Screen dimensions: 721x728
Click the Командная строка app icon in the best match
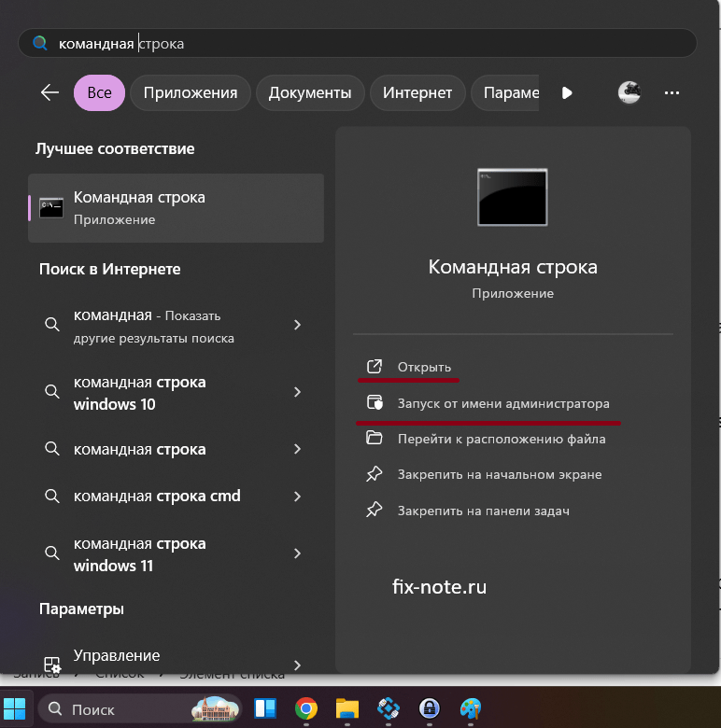pos(51,208)
